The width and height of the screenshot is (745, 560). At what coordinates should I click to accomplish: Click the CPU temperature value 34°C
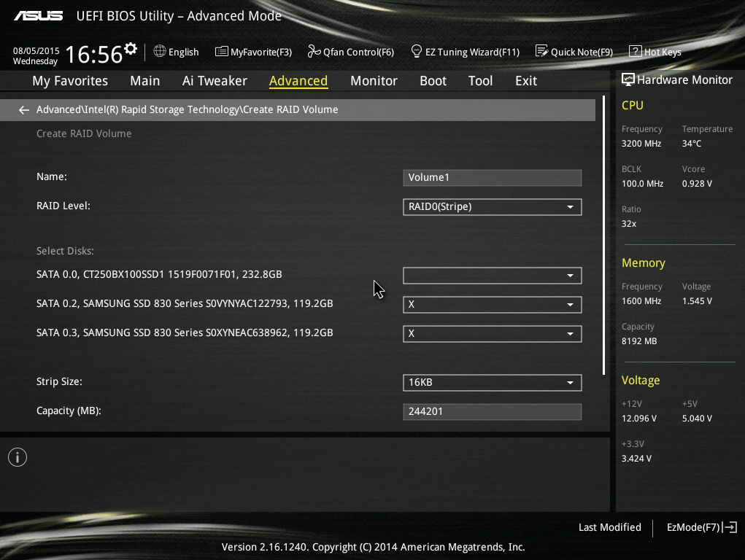pyautogui.click(x=692, y=144)
